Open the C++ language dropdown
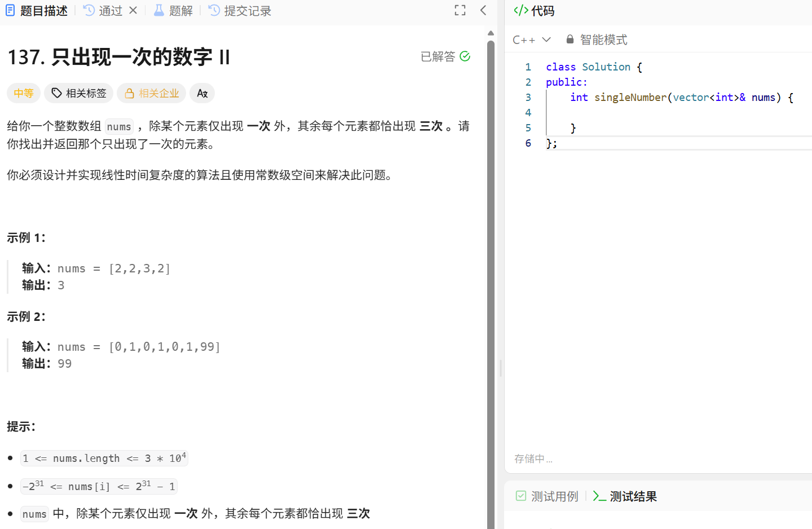The width and height of the screenshot is (812, 529). [531, 39]
